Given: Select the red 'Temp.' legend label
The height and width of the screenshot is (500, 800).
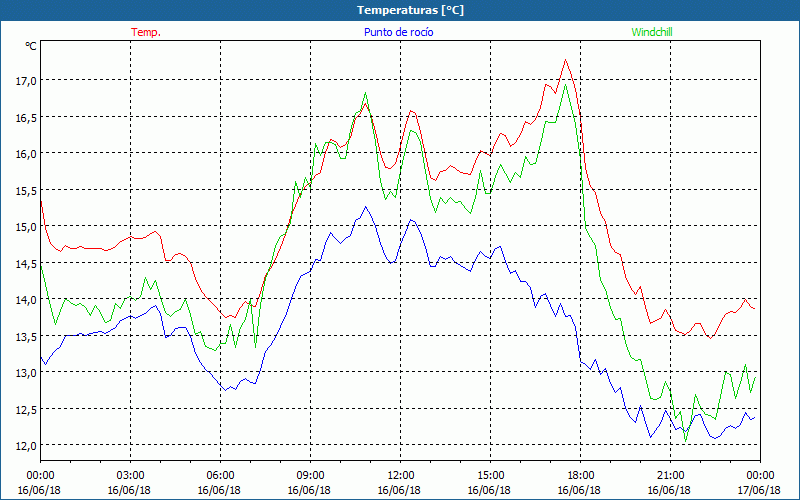Looking at the screenshot, I should click(x=146, y=32).
